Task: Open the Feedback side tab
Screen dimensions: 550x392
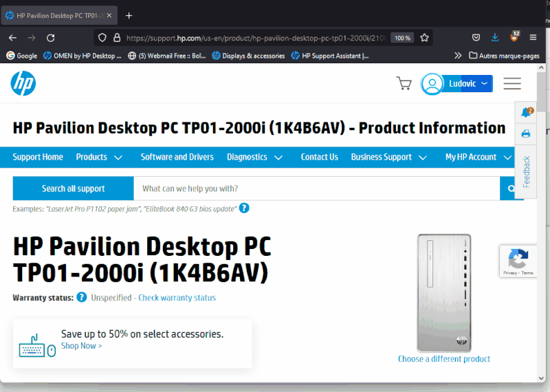Action: (526, 172)
